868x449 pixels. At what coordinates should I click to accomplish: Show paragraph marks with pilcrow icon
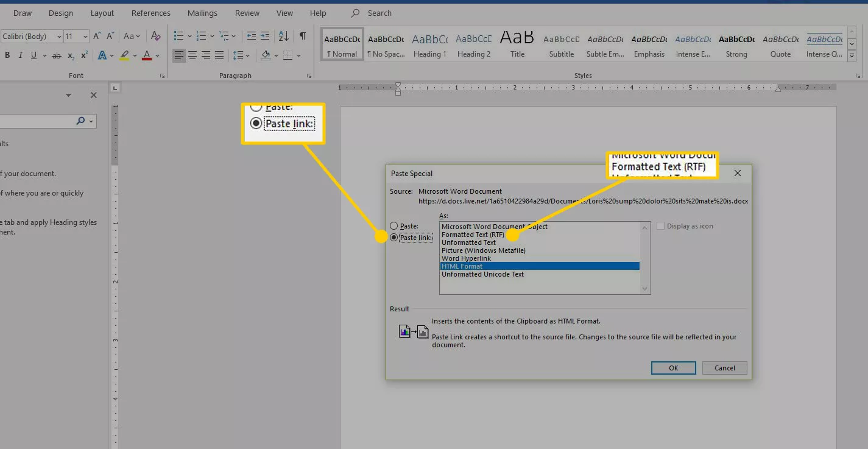pos(302,37)
